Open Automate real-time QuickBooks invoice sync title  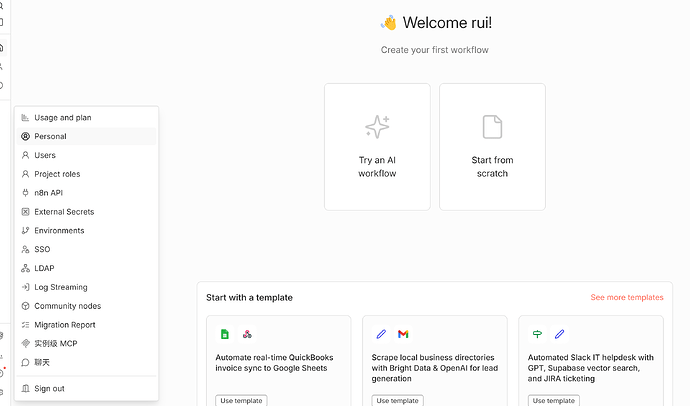[x=274, y=363]
